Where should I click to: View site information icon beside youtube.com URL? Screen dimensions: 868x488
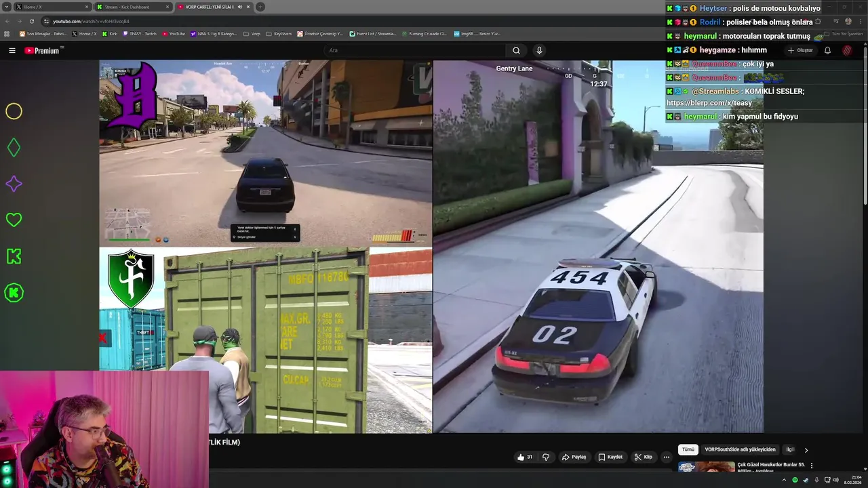click(46, 21)
